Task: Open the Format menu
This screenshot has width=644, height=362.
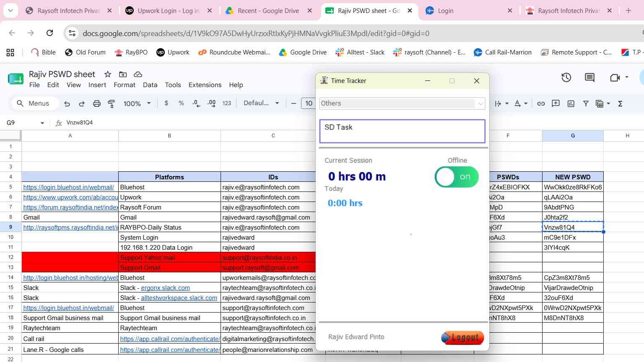Action: click(x=125, y=85)
